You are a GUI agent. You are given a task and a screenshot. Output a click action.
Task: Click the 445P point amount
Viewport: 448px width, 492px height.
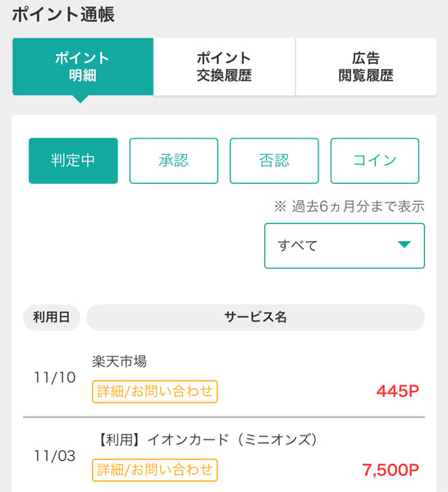coord(398,391)
